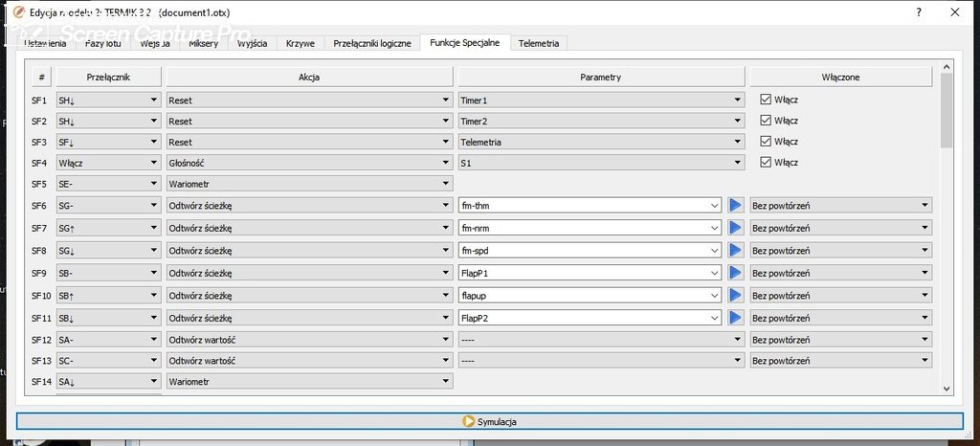Open the SF1 switch dropdown showing SH↓

point(108,100)
